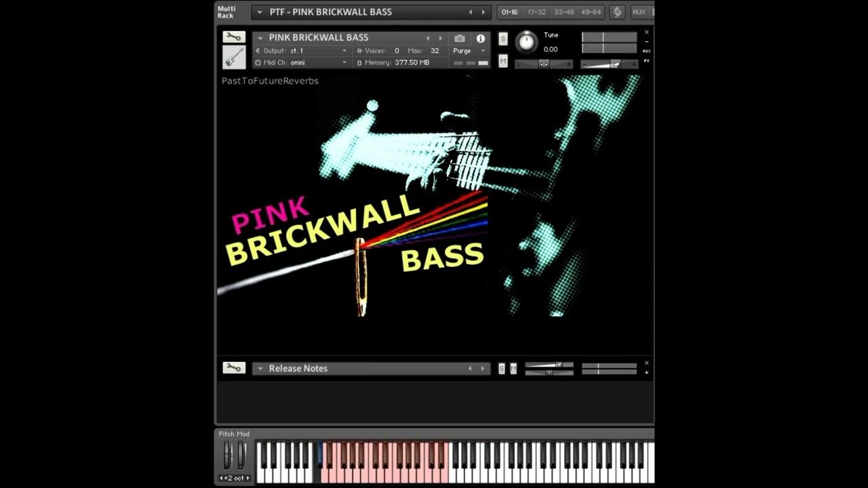Open the Midi Ch omni dropdown
Screen dimensions: 868x488
pos(344,62)
